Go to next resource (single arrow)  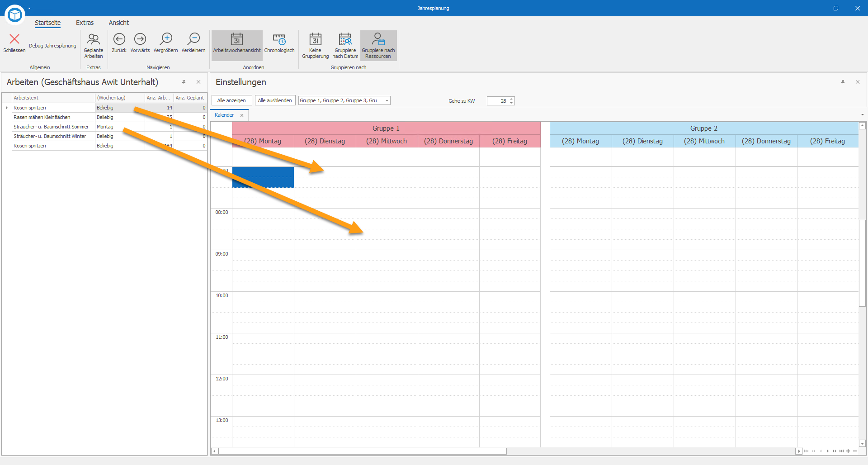(x=828, y=451)
